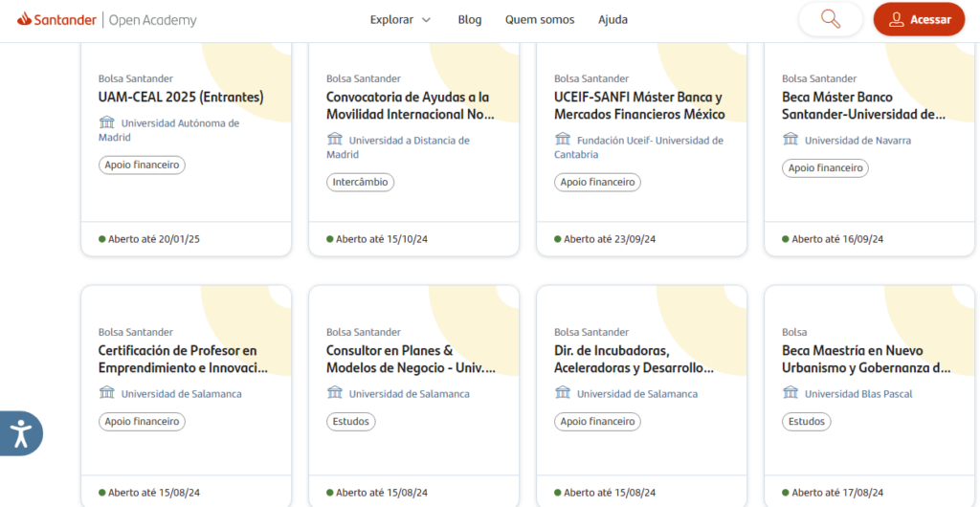980x507 pixels.
Task: Open the search magnifier icon
Action: (x=831, y=19)
